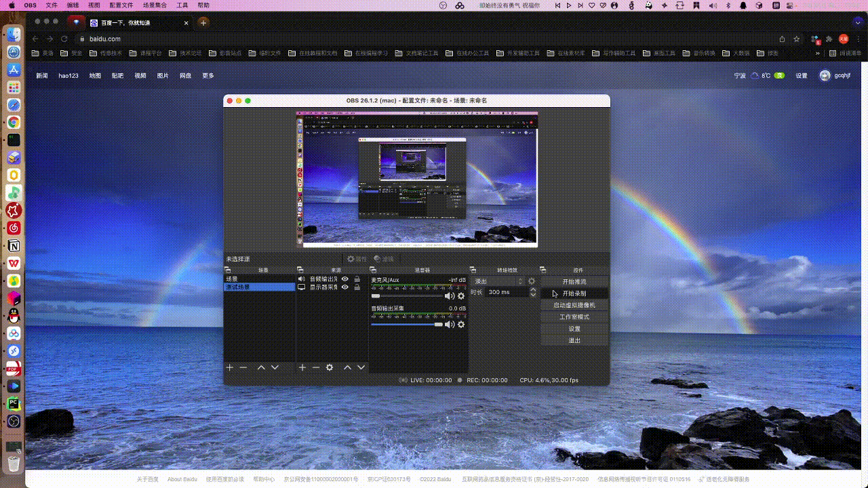Click the 开始录制 button

point(574,293)
